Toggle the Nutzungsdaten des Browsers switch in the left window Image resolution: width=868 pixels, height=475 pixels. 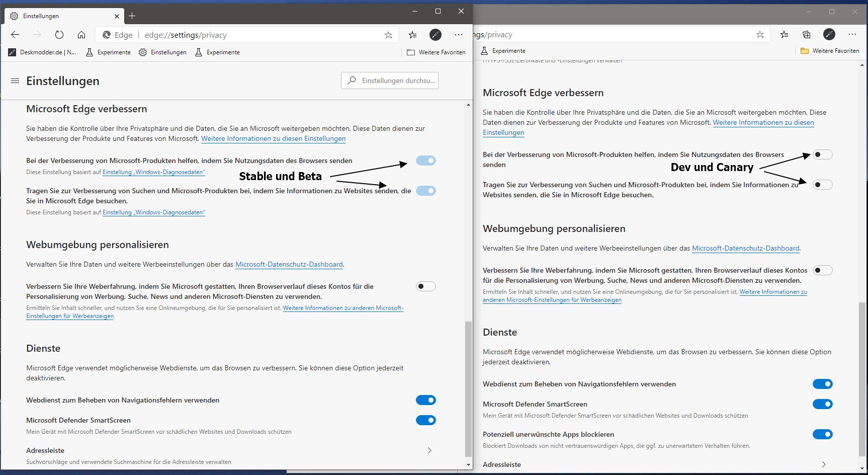[x=426, y=161]
